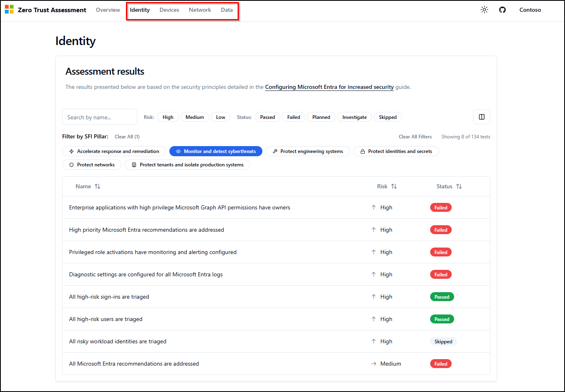Image resolution: width=565 pixels, height=392 pixels.
Task: Open Diagnostic settings for Entra logs row
Action: tap(276, 274)
